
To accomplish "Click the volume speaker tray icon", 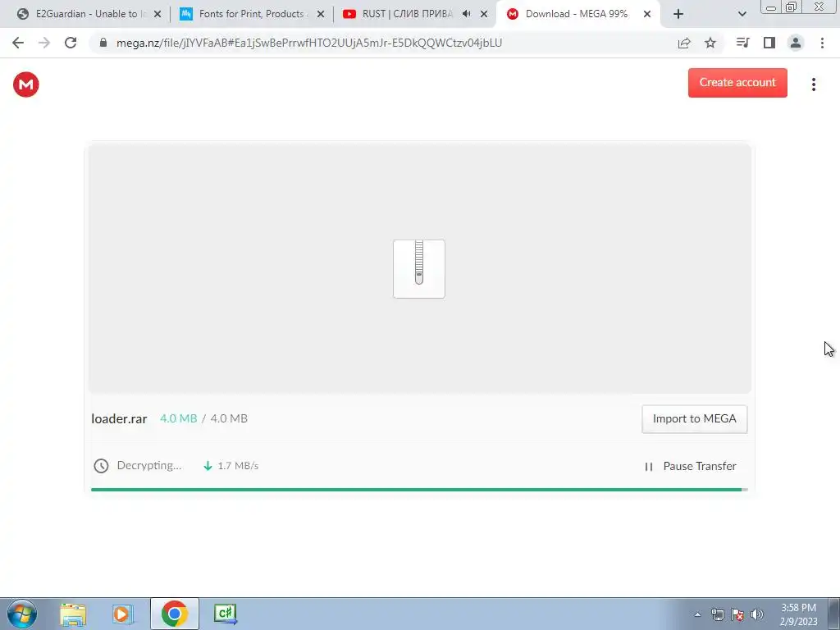I will (757, 614).
